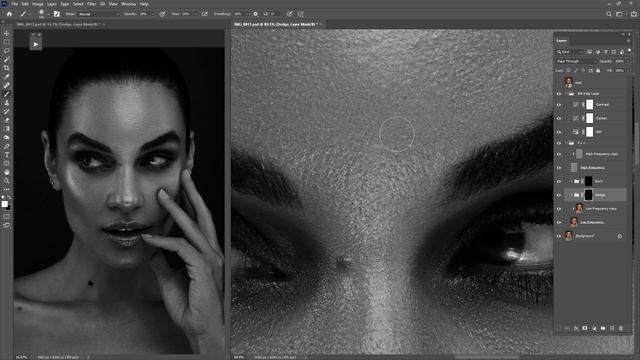Screen dimensions: 640x360
Task: Select the Hand tool
Action: coord(7,172)
